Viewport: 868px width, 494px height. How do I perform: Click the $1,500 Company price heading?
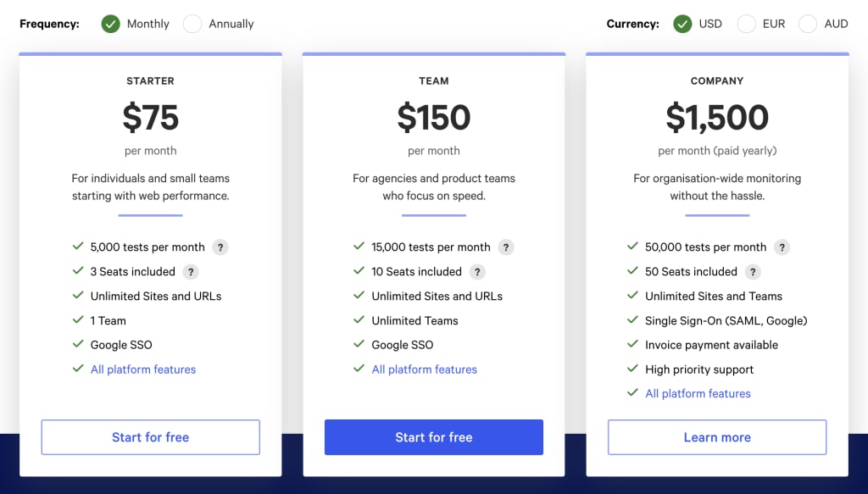[x=717, y=117]
